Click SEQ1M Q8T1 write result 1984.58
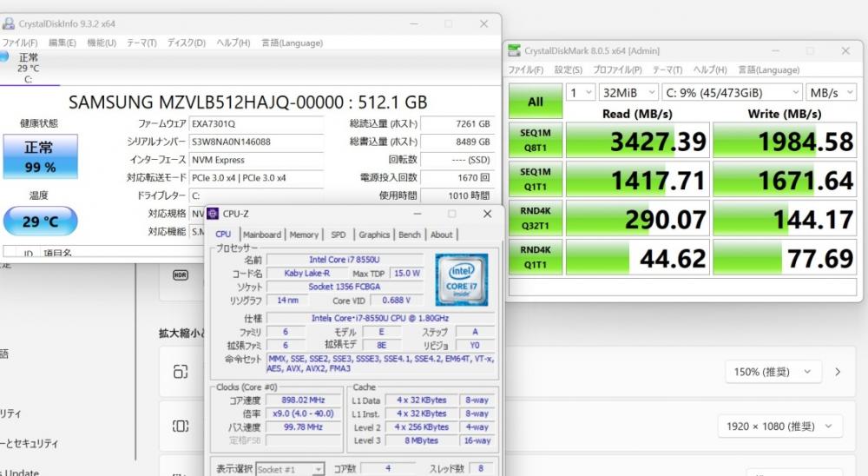Viewport: 868px width, 476px height. point(785,141)
